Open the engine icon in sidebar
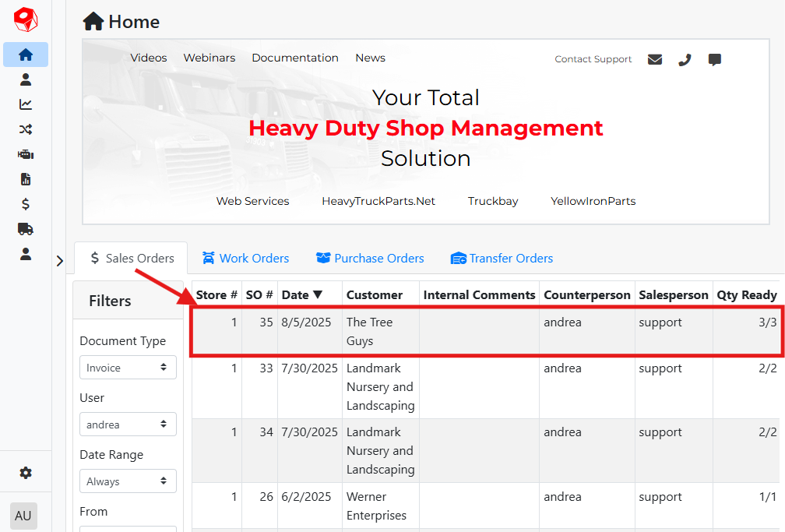 coord(26,154)
